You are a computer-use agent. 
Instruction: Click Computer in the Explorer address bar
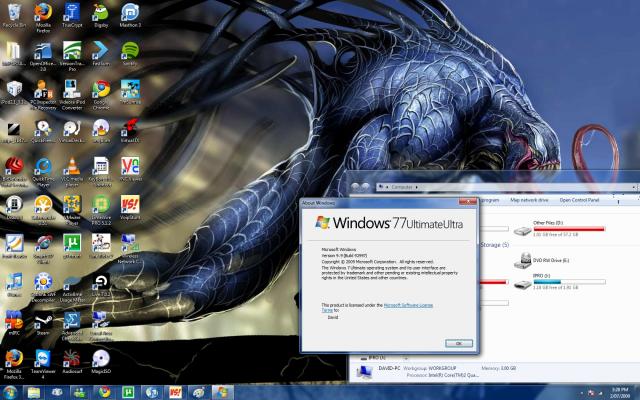click(x=402, y=187)
